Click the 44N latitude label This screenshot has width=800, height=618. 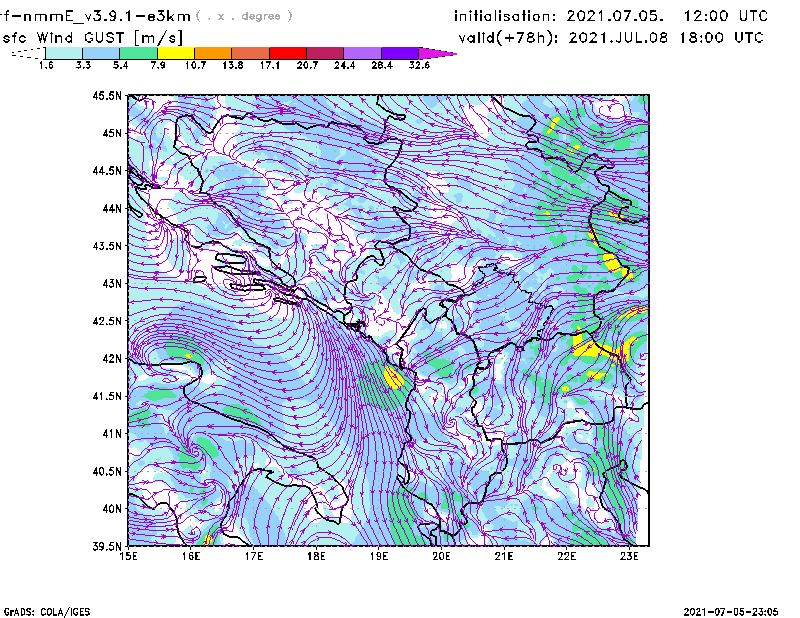[x=112, y=208]
